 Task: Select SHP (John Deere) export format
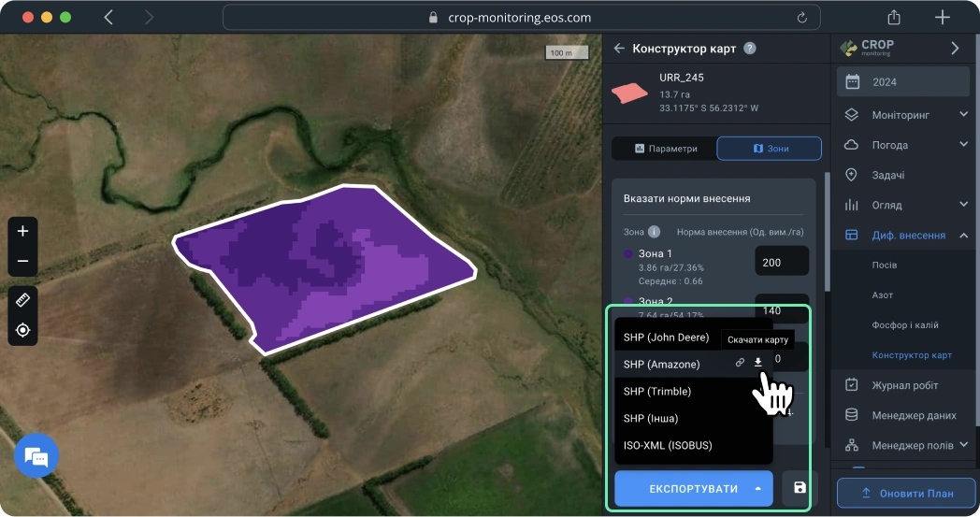click(x=666, y=337)
